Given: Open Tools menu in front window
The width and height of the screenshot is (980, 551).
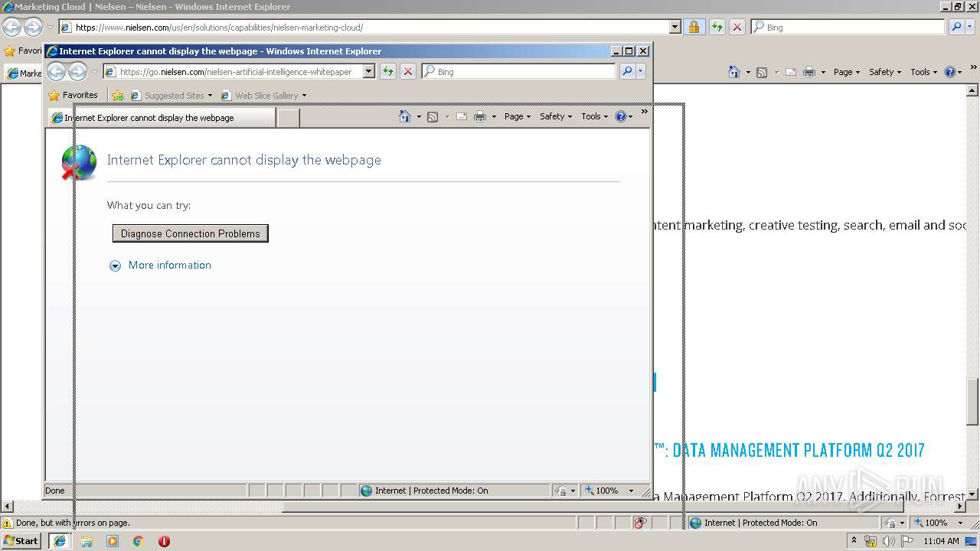Looking at the screenshot, I should (x=595, y=116).
